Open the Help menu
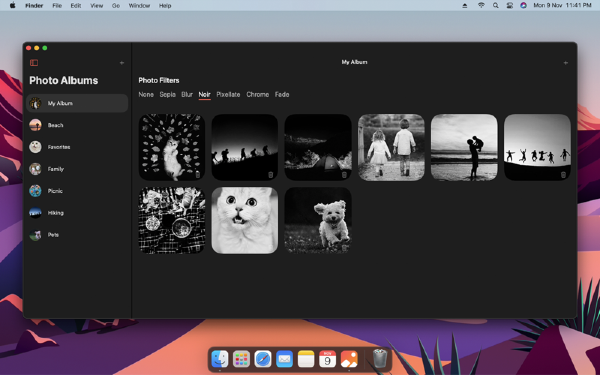The height and width of the screenshot is (375, 600). (x=165, y=5)
